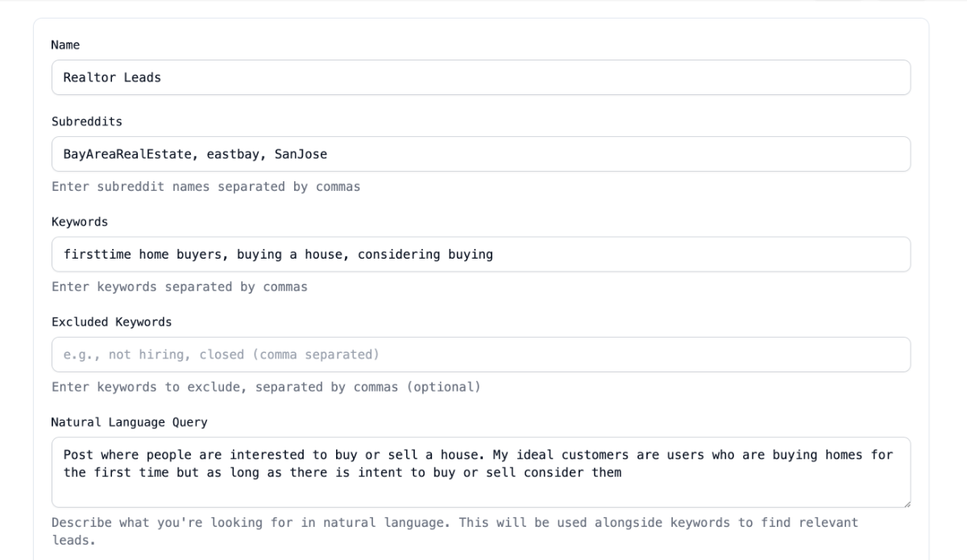Place cursor on SanJose in Subreddits field

point(301,154)
